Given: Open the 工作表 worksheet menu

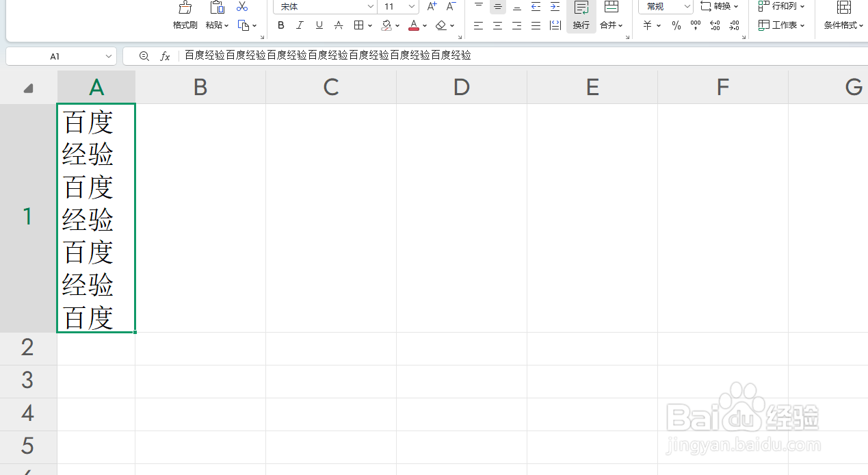Looking at the screenshot, I should (782, 25).
